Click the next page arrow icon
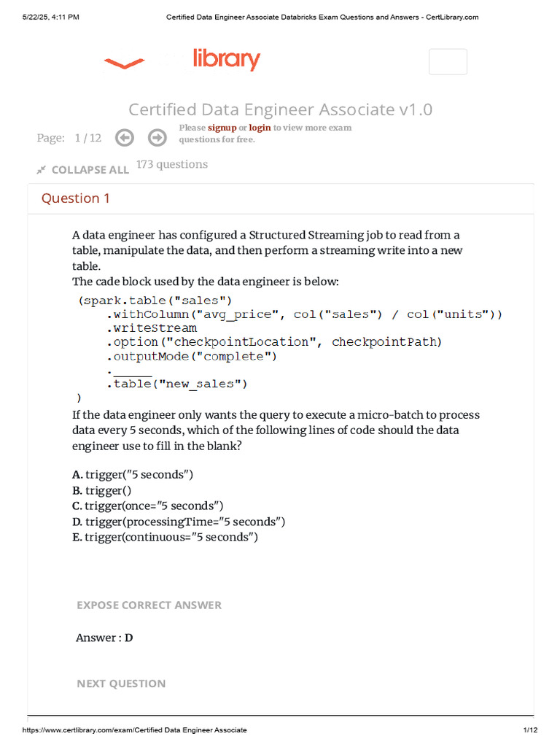 (157, 138)
